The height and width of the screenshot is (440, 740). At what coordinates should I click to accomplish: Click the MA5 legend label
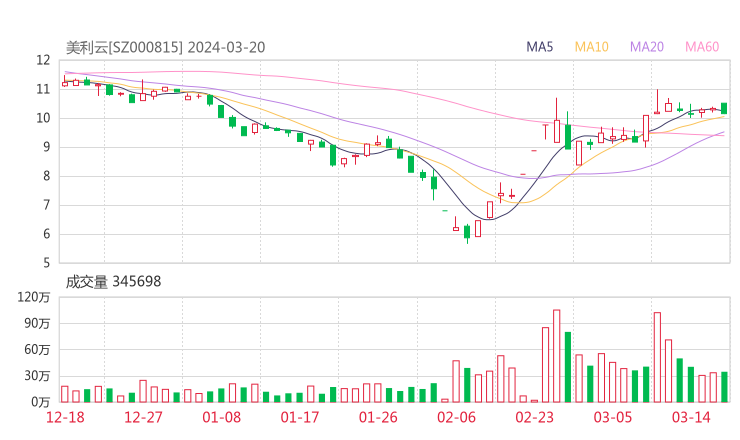539,47
